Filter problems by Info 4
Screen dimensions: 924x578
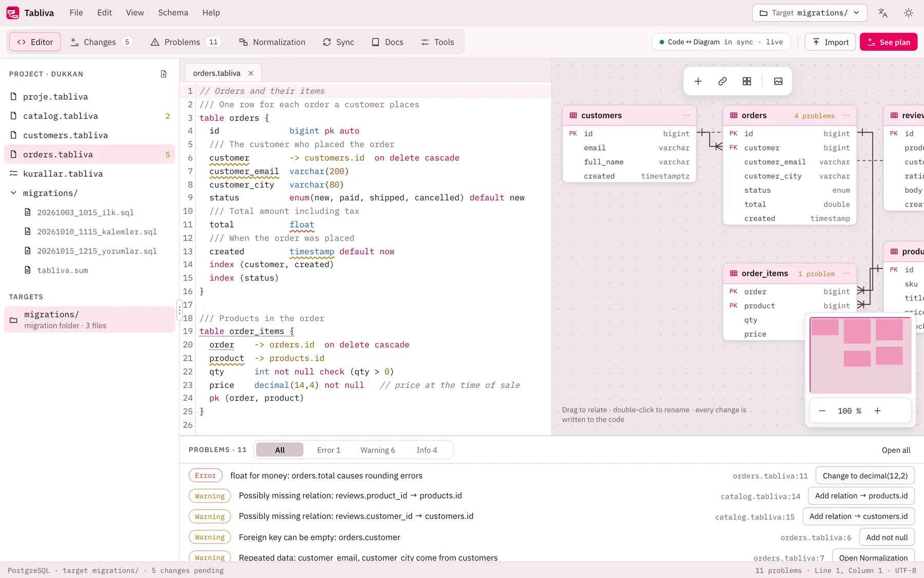tap(427, 450)
